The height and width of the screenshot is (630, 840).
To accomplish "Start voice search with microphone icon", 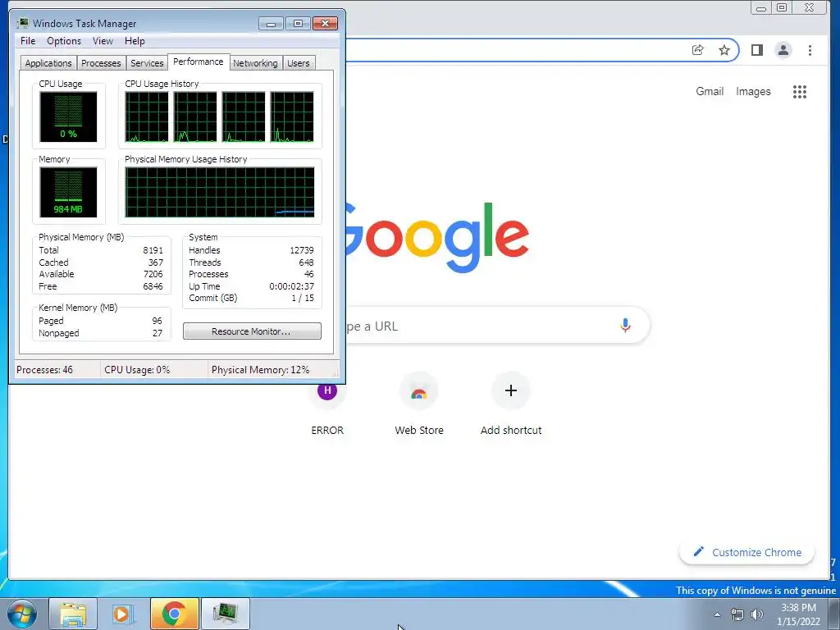I will click(x=625, y=325).
